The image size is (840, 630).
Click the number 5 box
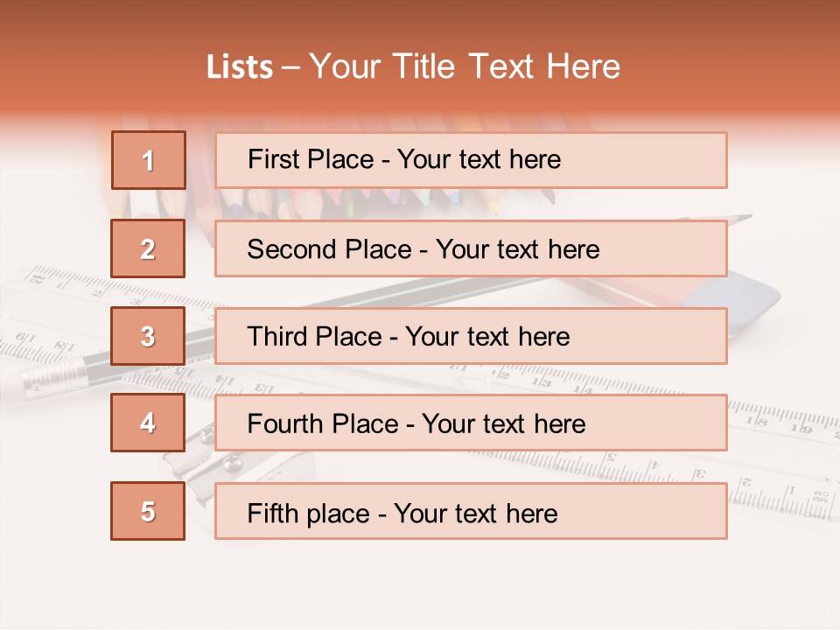(x=148, y=511)
